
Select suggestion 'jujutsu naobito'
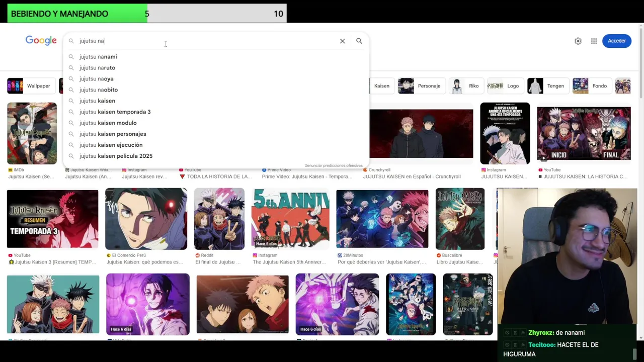[216, 90]
